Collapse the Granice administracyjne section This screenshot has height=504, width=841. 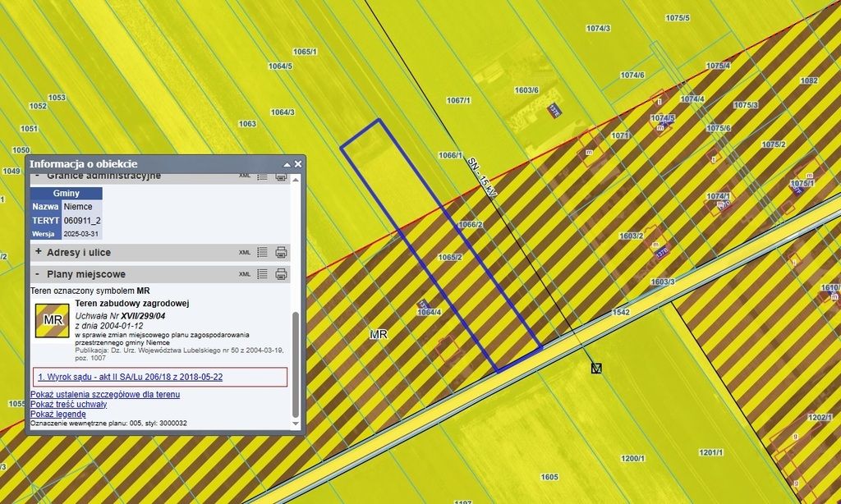click(x=37, y=176)
